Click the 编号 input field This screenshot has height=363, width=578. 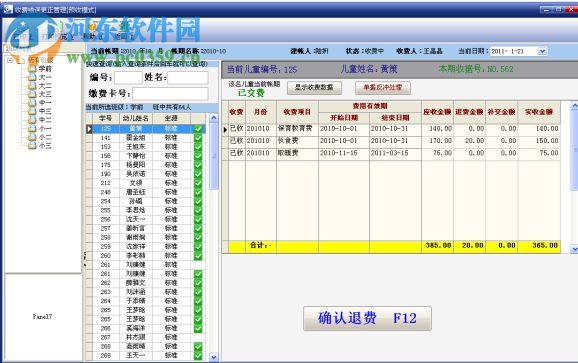[x=128, y=78]
